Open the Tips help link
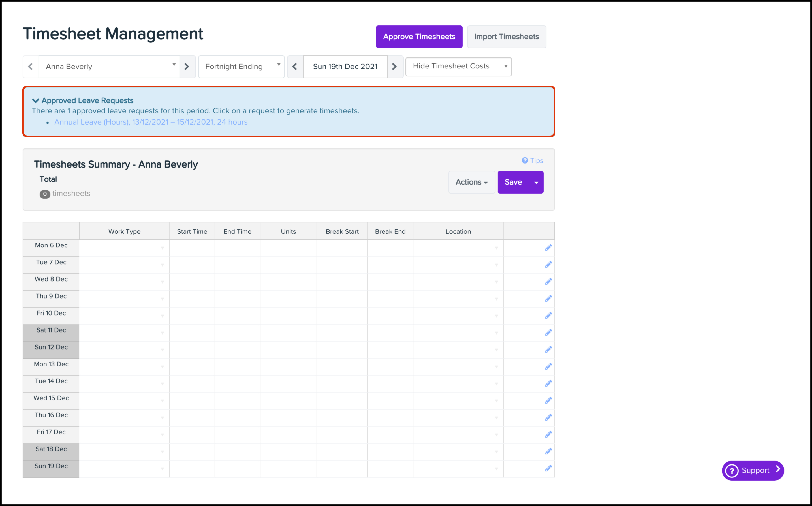Screen dimensions: 812x506 click(533, 161)
